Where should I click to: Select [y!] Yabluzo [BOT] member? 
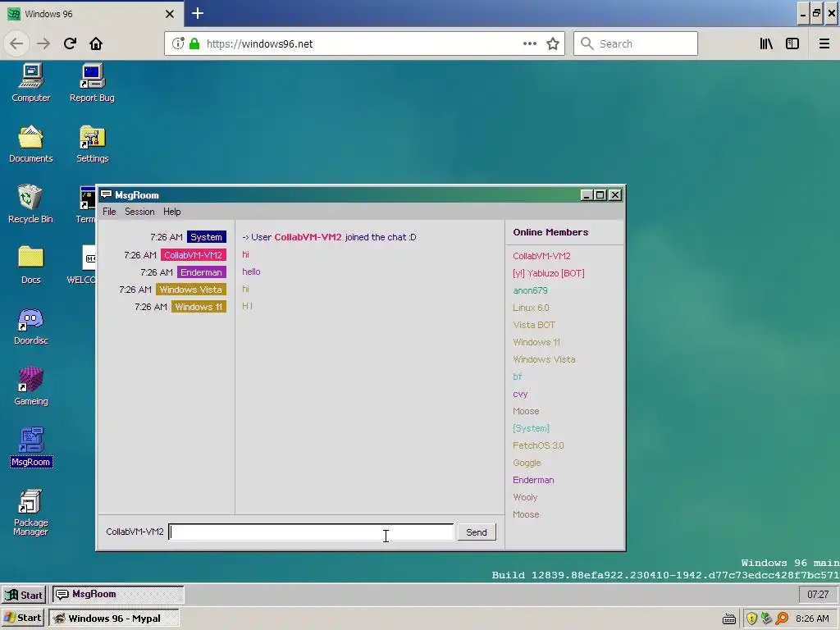(x=549, y=273)
